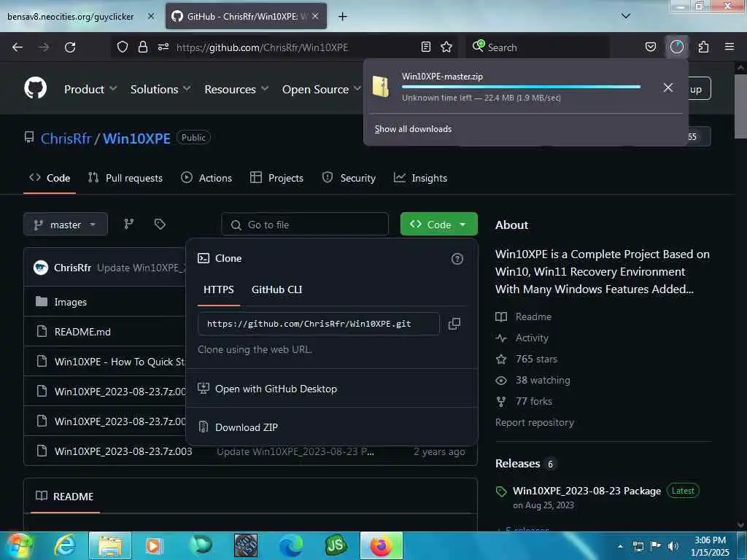Open branches icon next to master
Image resolution: width=747 pixels, height=560 pixels.
129,224
